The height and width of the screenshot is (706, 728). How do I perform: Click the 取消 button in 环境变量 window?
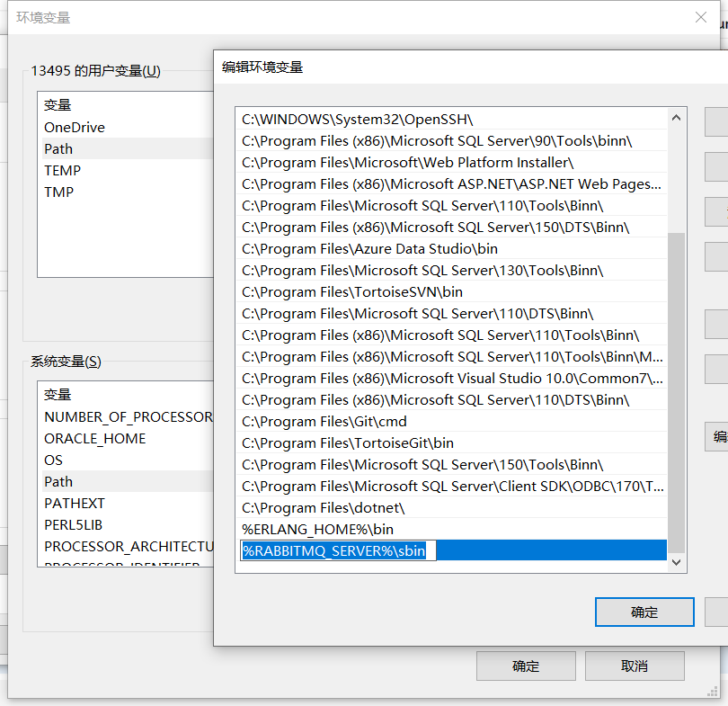click(x=635, y=666)
